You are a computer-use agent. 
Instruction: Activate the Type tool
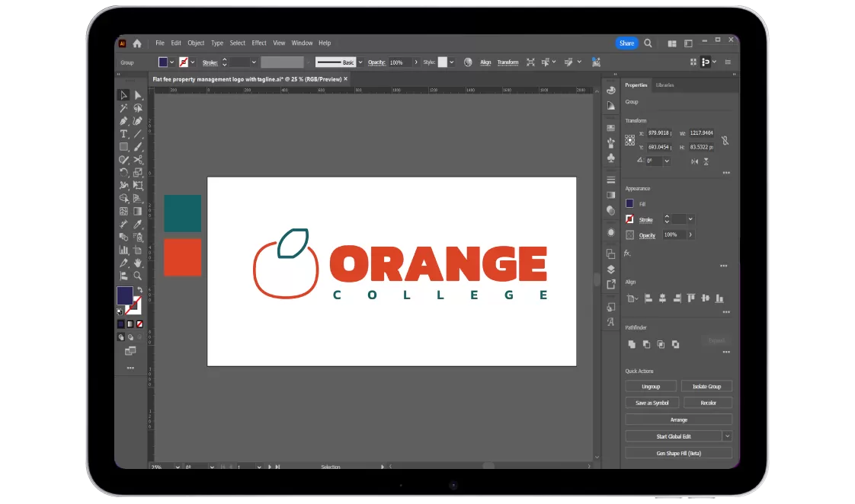(x=123, y=134)
